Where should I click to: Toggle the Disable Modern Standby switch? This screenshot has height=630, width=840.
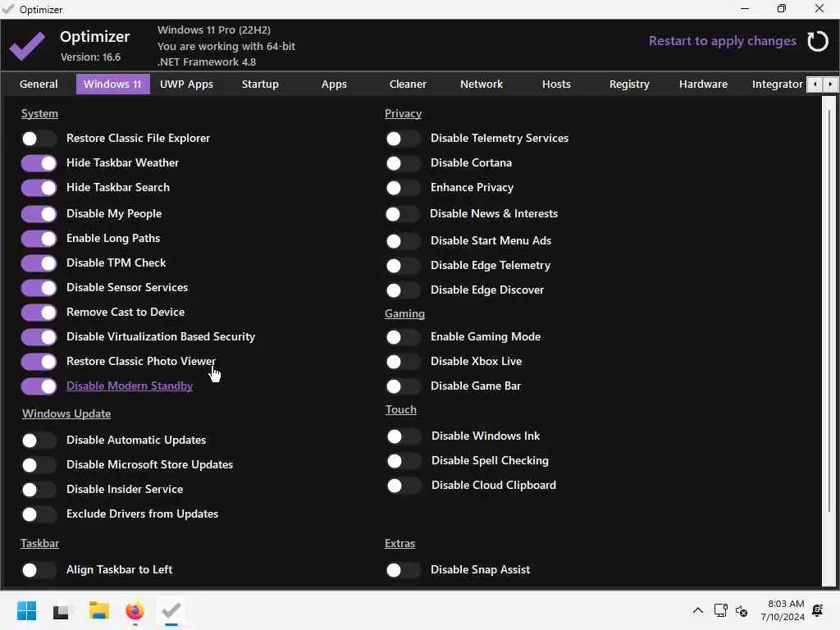(39, 387)
